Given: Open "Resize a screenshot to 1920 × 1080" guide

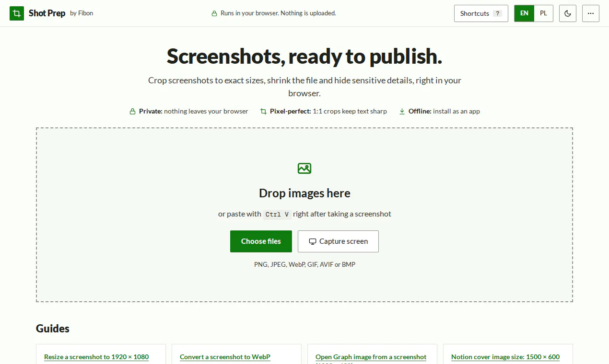Looking at the screenshot, I should pyautogui.click(x=96, y=357).
